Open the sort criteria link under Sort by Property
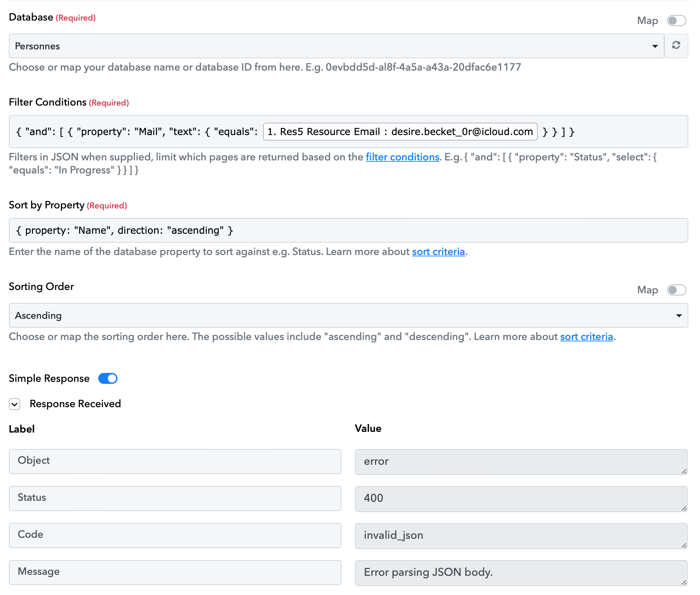Image resolution: width=700 pixels, height=595 pixels. point(438,252)
